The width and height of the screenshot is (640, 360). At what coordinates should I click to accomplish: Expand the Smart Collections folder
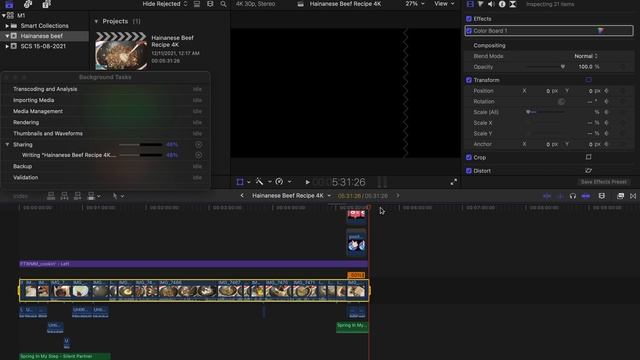pyautogui.click(x=7, y=26)
